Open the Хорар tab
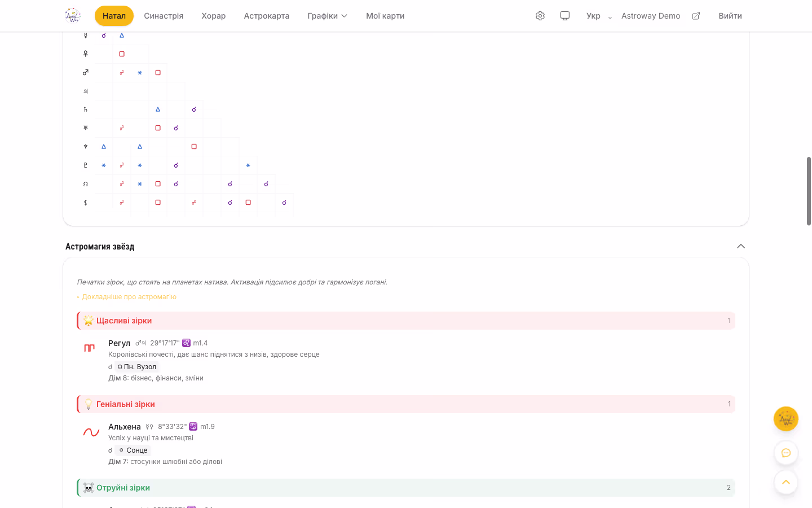812x508 pixels. point(213,16)
